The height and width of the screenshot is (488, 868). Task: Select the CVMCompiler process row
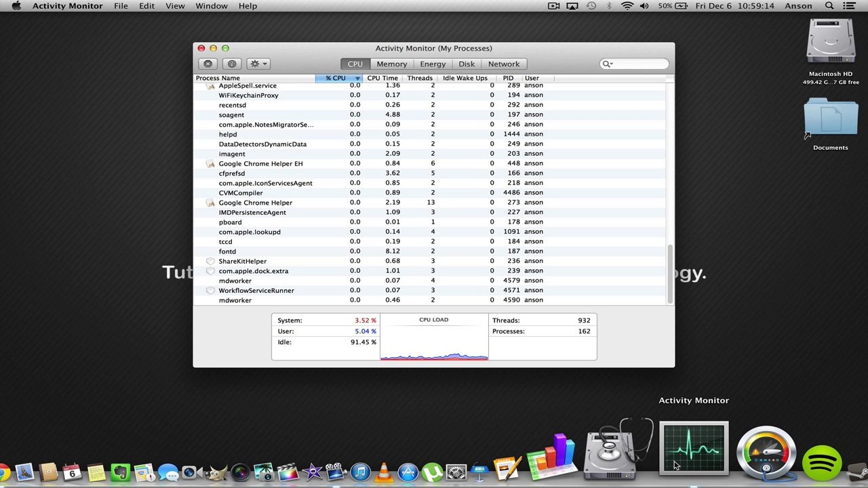click(x=430, y=192)
